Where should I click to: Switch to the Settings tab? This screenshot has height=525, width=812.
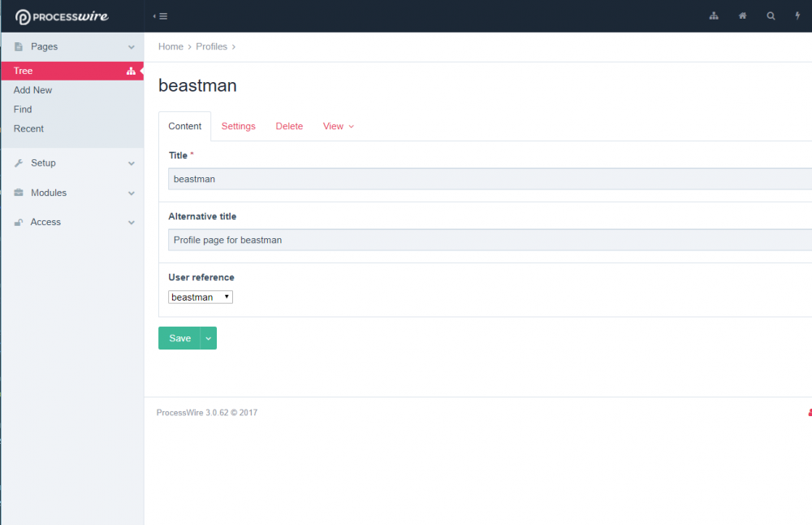[238, 127]
